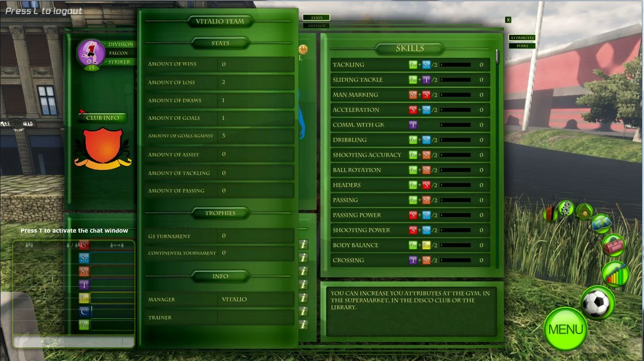Open the world map icon

pos(600,223)
